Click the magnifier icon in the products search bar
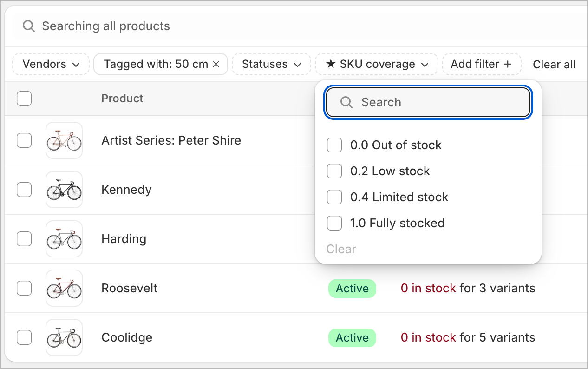This screenshot has height=369, width=588. point(28,26)
